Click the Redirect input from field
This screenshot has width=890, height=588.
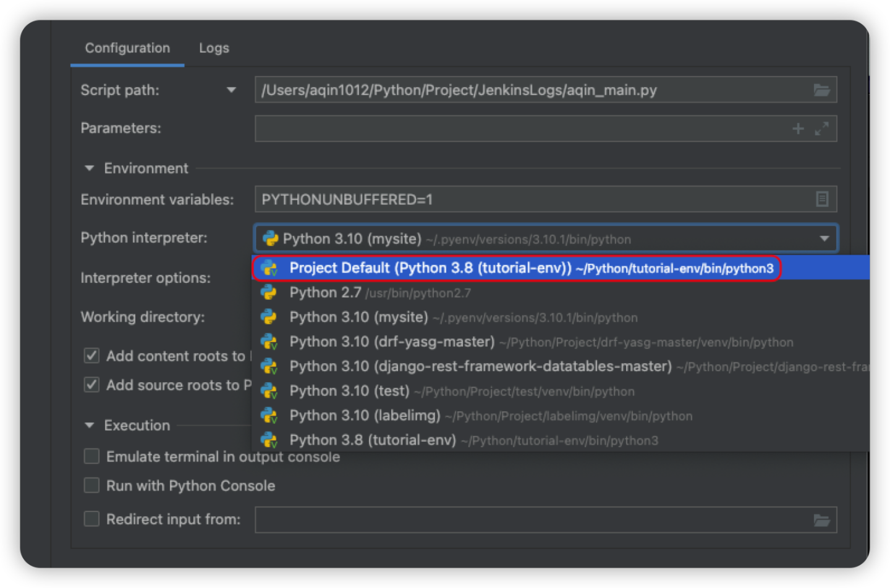tap(546, 519)
